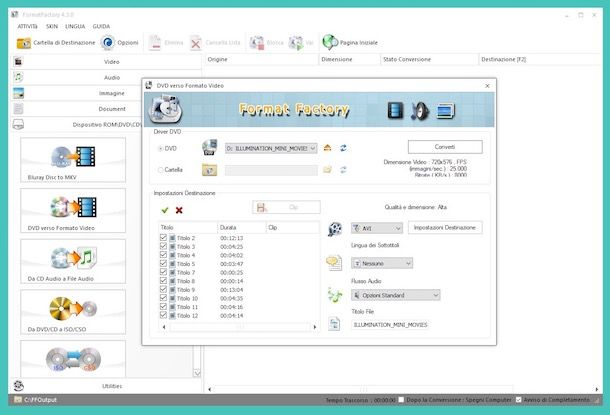Click the C:\FFOutput folder icon in status bar
The width and height of the screenshot is (610, 415).
point(18,399)
